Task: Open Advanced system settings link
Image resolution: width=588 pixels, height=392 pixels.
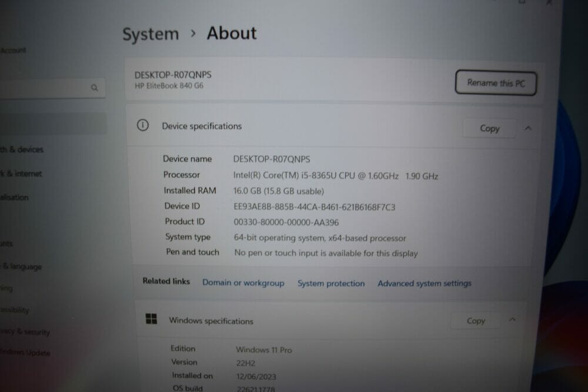Action: click(x=424, y=283)
